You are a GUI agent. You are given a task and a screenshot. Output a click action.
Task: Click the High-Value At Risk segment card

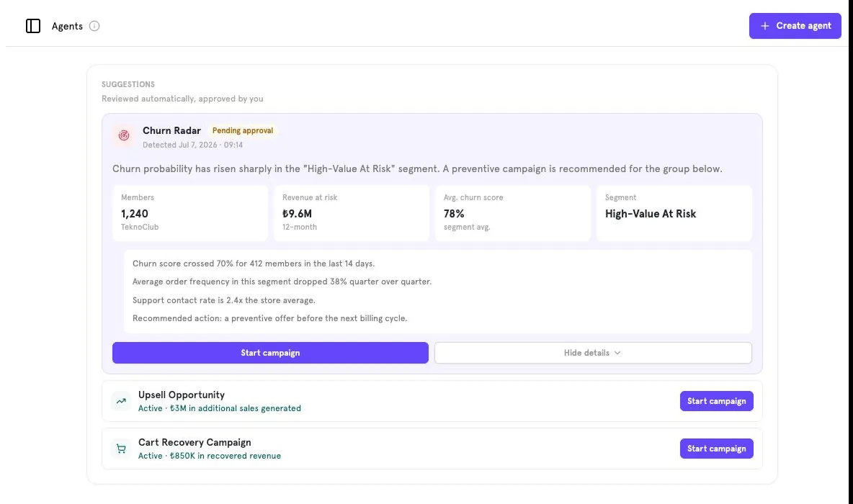[x=674, y=213]
